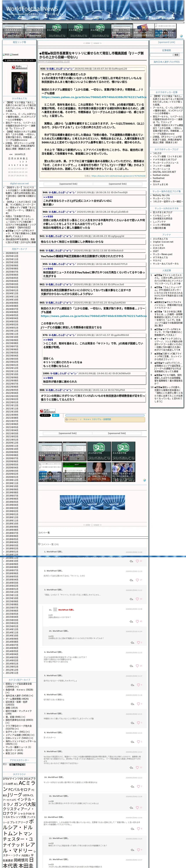Image resolution: width=186 pixels, height=868 pixels.
Task: Click the soccer blog ranking banner in sidebar
Action: click(x=20, y=67)
